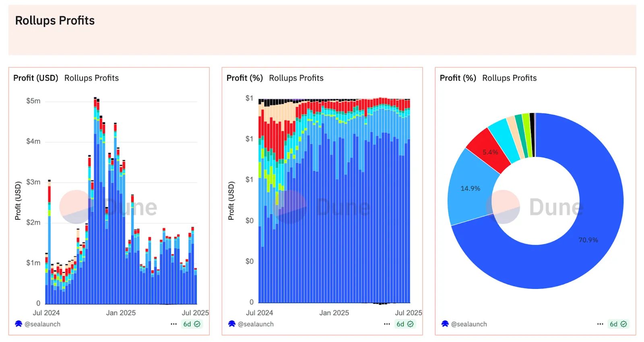Screen dimensions: 644x342
Task: Click Jul 2025 label on stacked percent chart
Action: [x=409, y=313]
